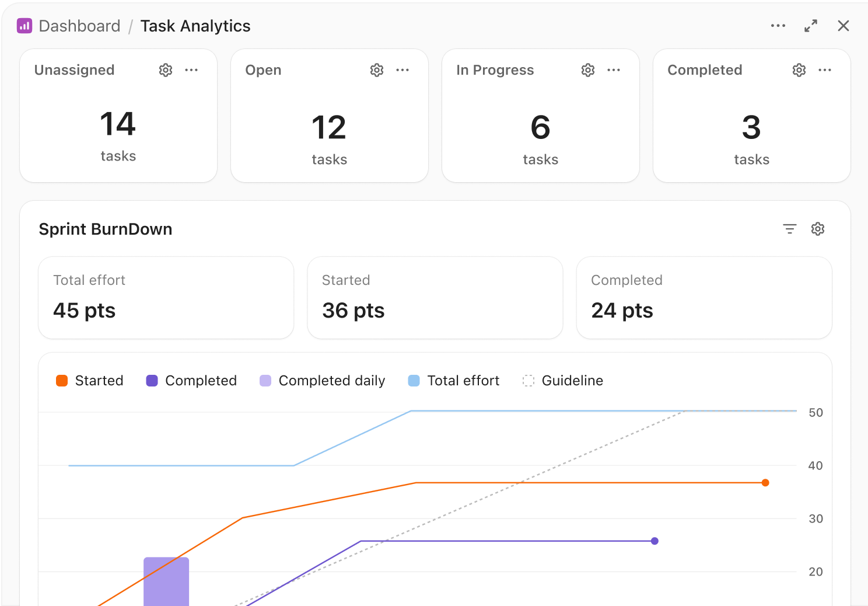
Task: Open settings for the In Progress card
Action: (x=588, y=70)
